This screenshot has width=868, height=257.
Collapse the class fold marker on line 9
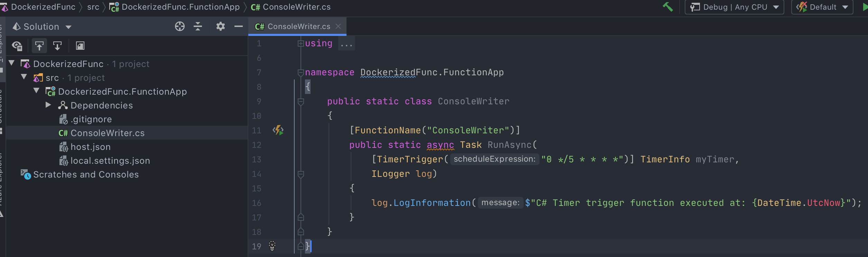point(301,102)
